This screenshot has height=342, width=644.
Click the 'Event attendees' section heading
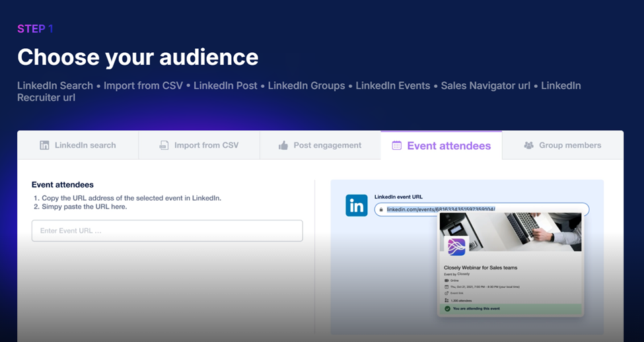(x=63, y=185)
